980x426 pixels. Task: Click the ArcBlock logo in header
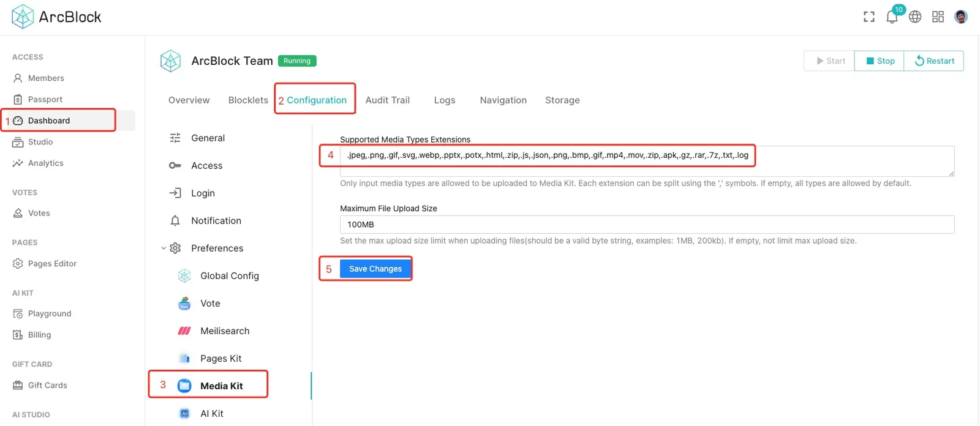tap(56, 17)
